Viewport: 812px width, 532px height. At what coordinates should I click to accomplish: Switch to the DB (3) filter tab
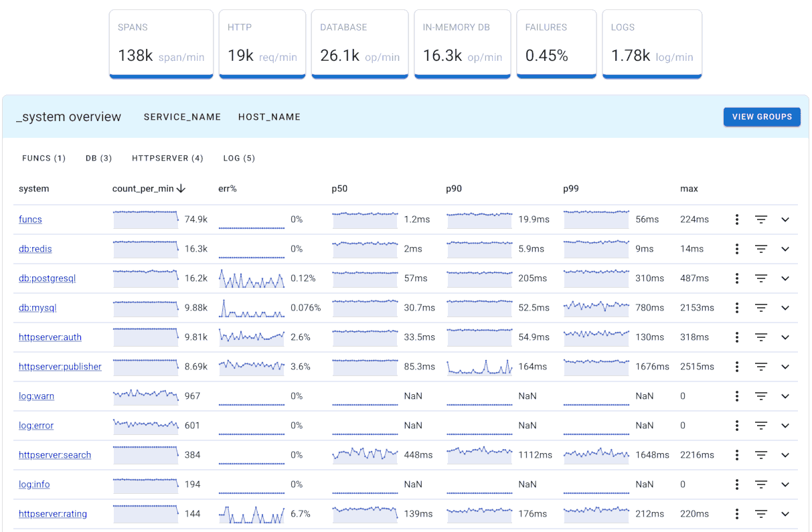(x=99, y=159)
